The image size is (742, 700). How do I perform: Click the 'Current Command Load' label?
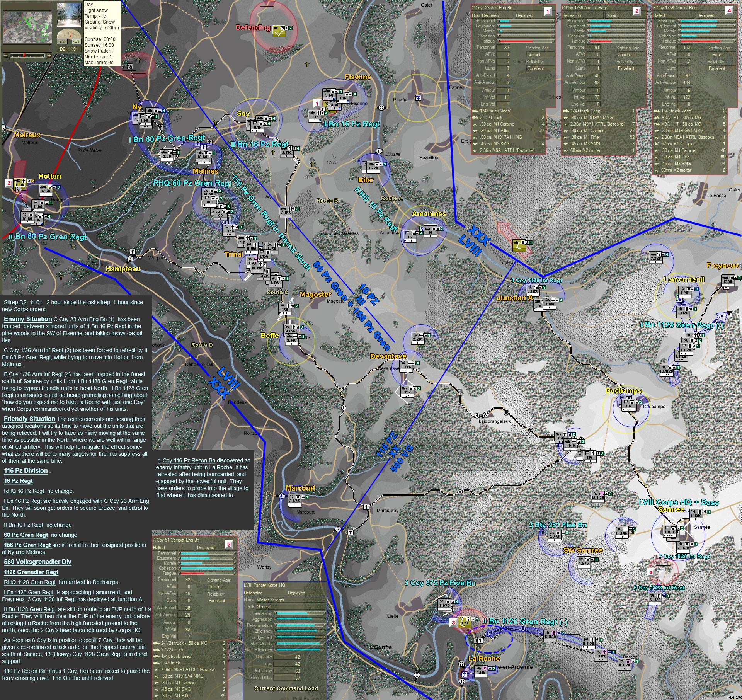286,688
